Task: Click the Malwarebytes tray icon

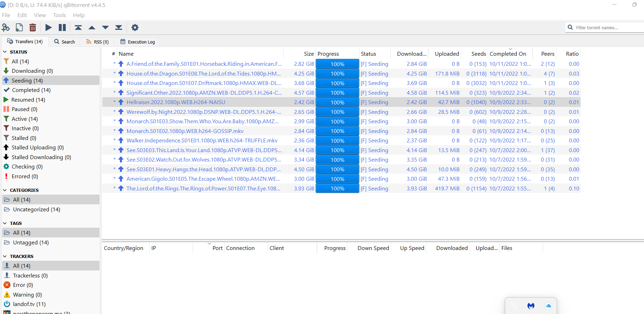Action: coord(531,306)
